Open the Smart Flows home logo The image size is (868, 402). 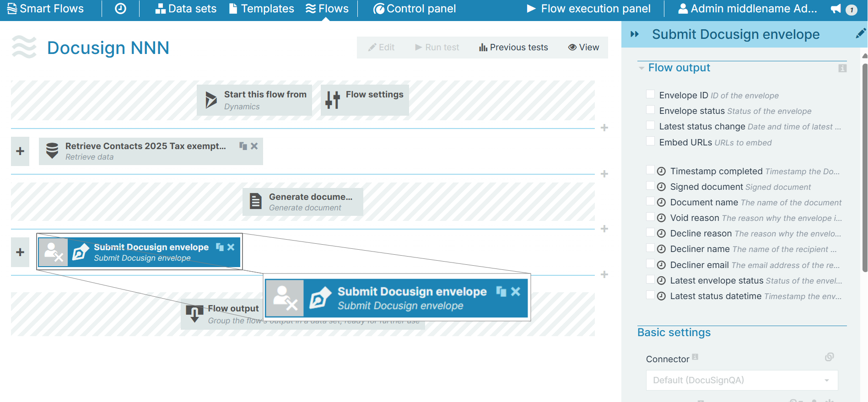click(x=45, y=9)
